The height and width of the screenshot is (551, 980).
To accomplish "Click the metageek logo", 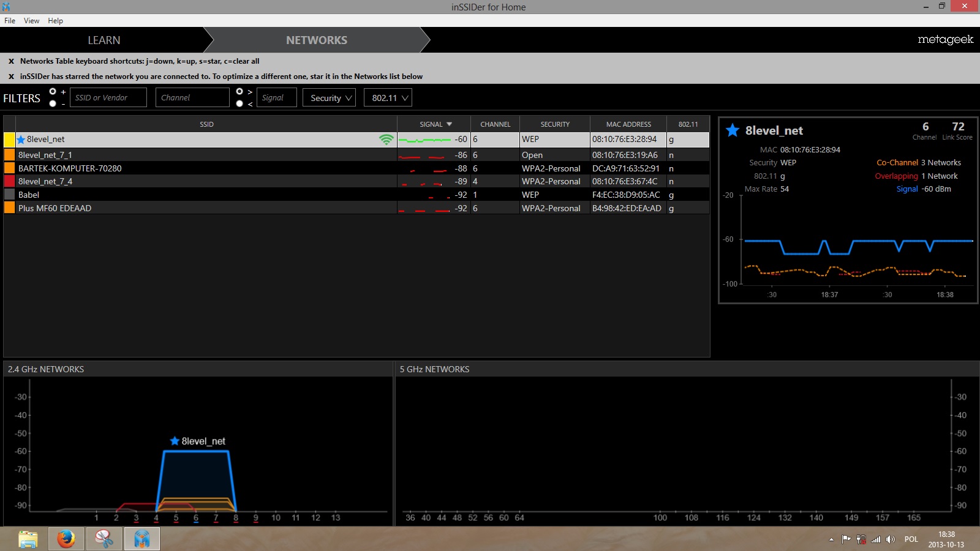I will coord(945,39).
